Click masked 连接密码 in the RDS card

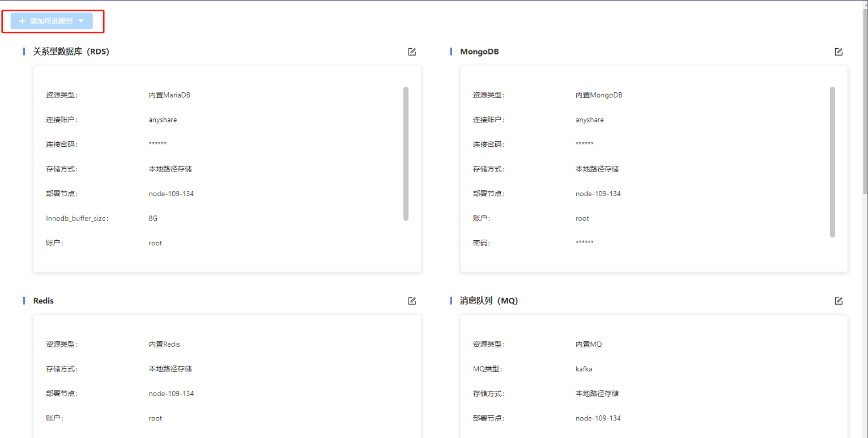pos(158,144)
